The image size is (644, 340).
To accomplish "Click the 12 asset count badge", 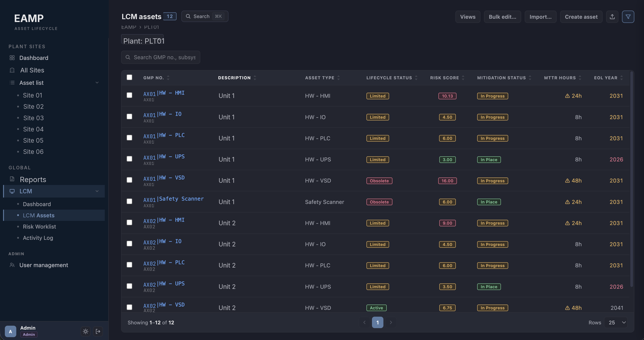I will [x=170, y=16].
